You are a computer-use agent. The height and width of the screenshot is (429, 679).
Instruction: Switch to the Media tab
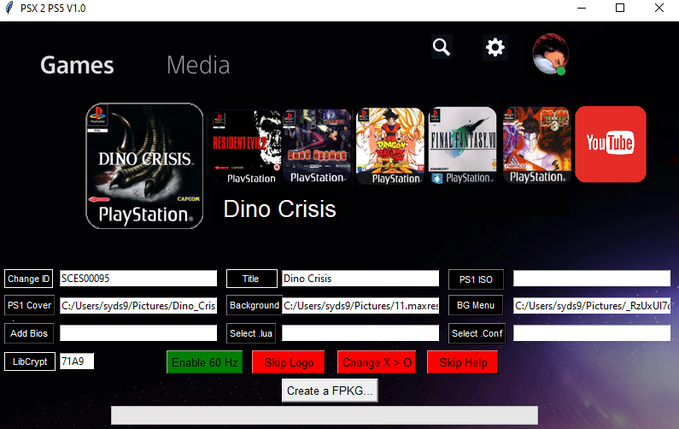pyautogui.click(x=198, y=66)
